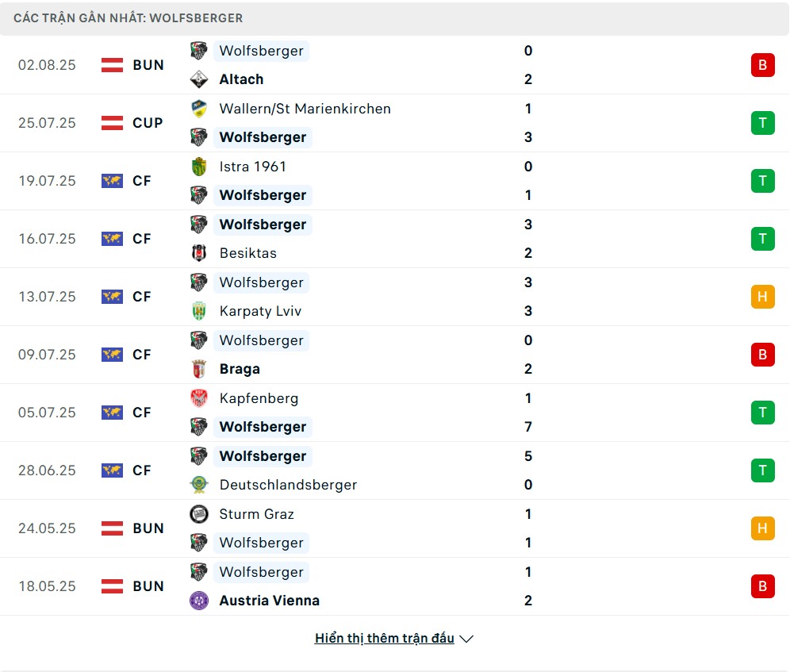Click the Karpaty Lviv team logo
This screenshot has height=672, width=790.
[198, 311]
